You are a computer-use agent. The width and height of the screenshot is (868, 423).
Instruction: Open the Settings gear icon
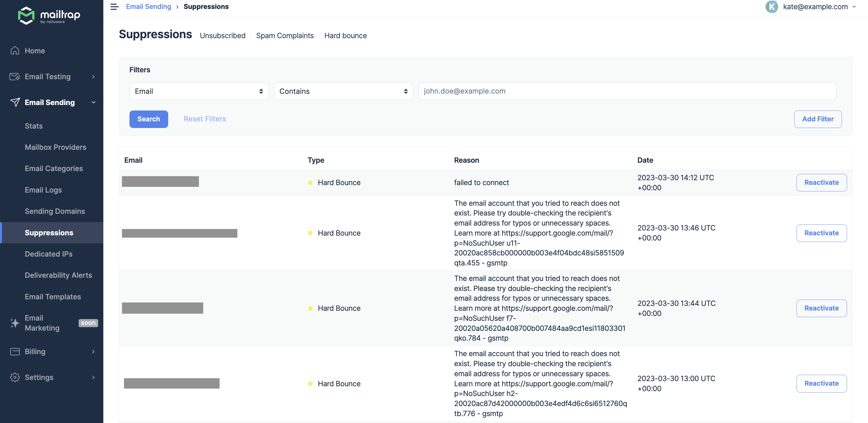[x=15, y=377]
